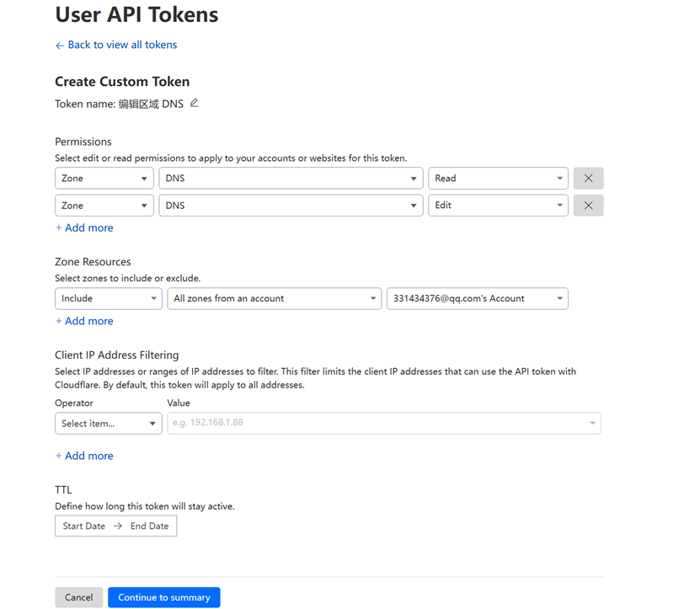Remove the DNS Edit permission row
700x609 pixels.
[589, 206]
